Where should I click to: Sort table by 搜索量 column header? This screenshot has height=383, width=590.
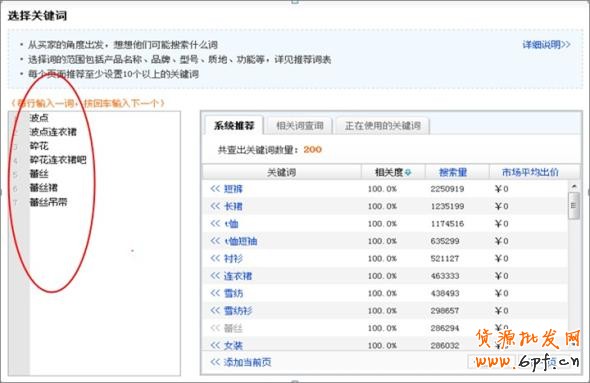tap(453, 172)
